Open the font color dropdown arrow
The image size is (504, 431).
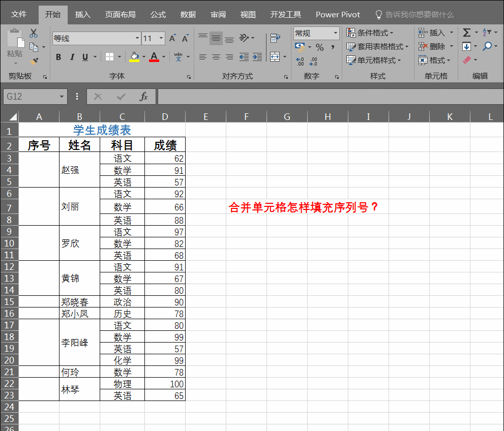pyautogui.click(x=164, y=57)
